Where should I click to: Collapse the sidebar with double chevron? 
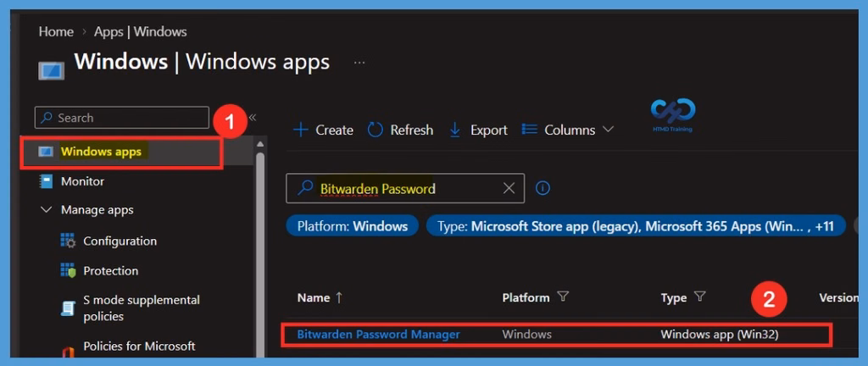[x=253, y=117]
